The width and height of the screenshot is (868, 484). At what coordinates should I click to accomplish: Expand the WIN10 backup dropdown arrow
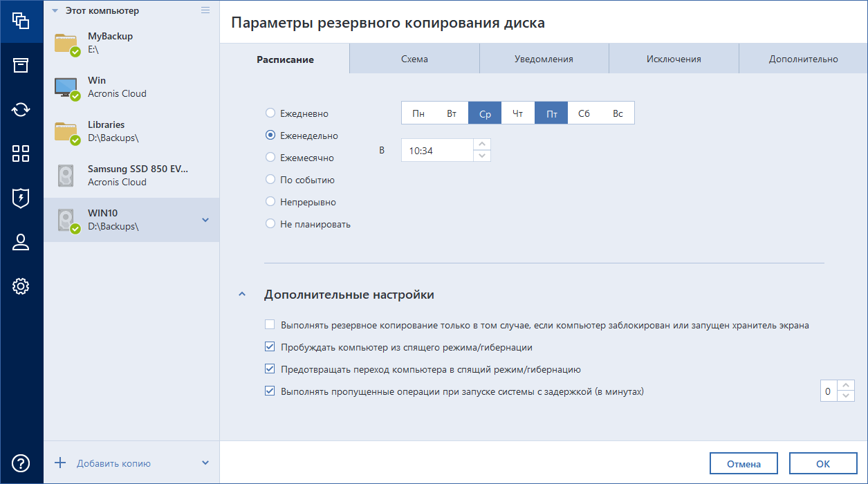coord(205,220)
